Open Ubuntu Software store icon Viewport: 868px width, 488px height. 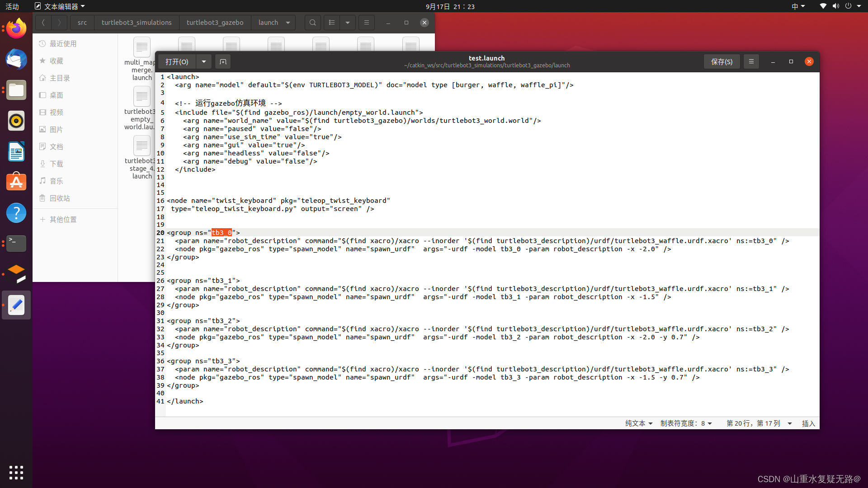pyautogui.click(x=16, y=182)
